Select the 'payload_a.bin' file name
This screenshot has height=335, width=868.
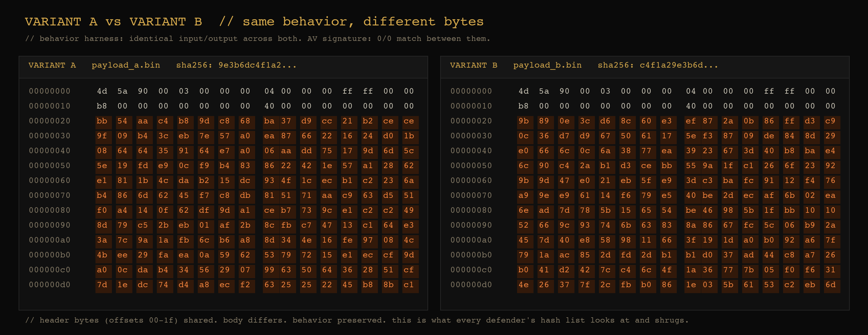pos(126,65)
